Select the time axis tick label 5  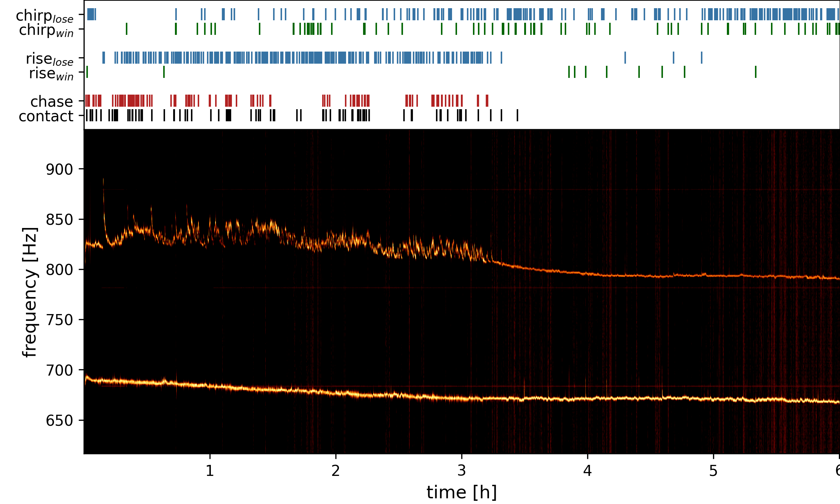(x=713, y=471)
